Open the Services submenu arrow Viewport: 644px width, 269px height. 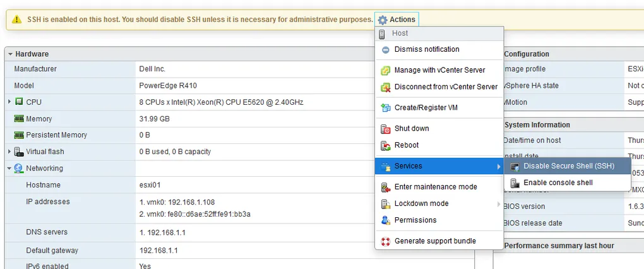tap(498, 166)
